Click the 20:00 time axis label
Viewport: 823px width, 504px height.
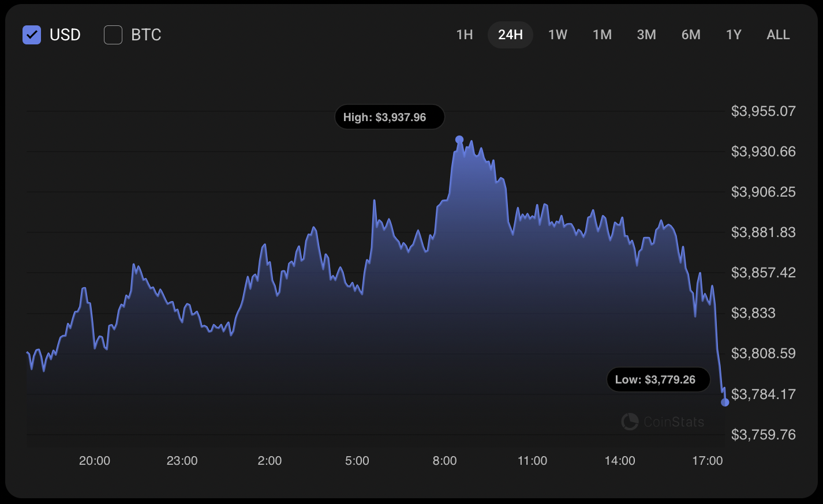click(95, 461)
